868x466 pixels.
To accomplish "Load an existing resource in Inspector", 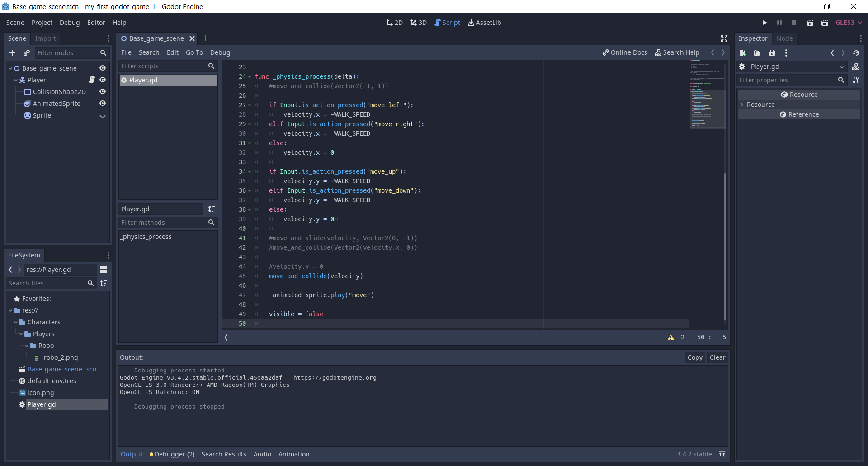I will [757, 53].
